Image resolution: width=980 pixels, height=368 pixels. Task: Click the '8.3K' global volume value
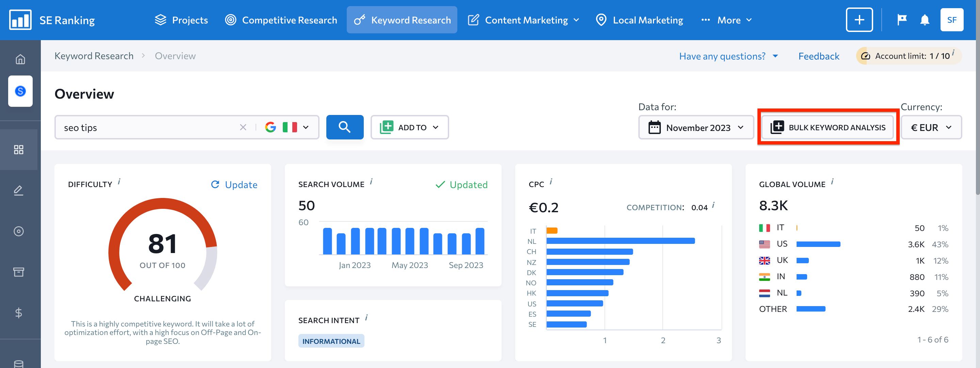773,206
